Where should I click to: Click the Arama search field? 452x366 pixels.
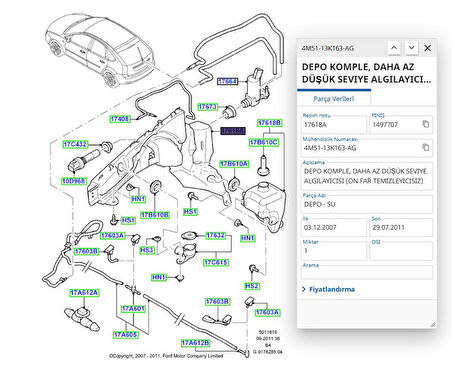(367, 272)
